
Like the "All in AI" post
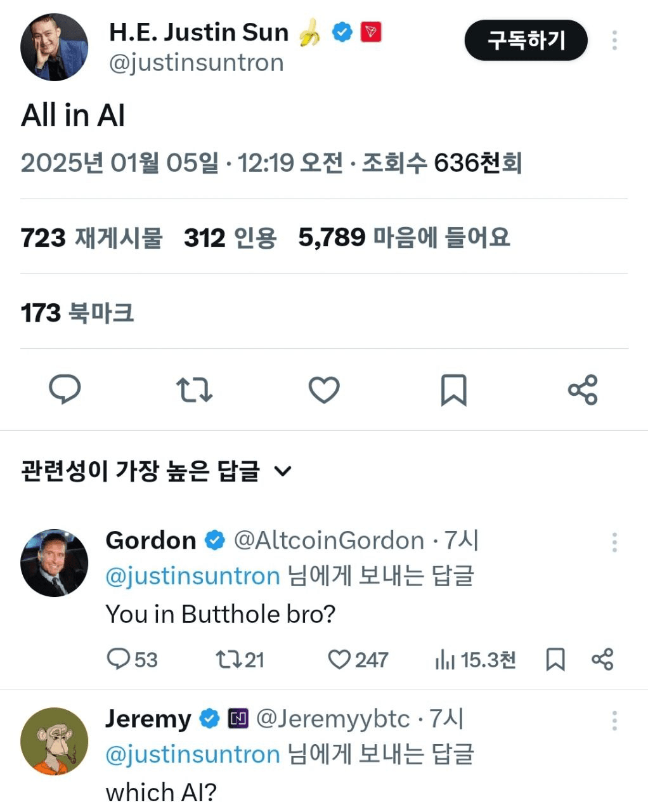[324, 390]
